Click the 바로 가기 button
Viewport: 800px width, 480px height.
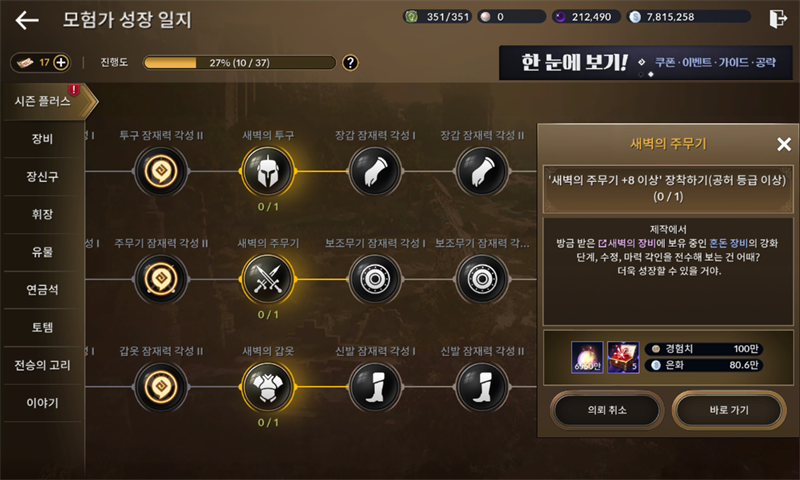tap(729, 410)
